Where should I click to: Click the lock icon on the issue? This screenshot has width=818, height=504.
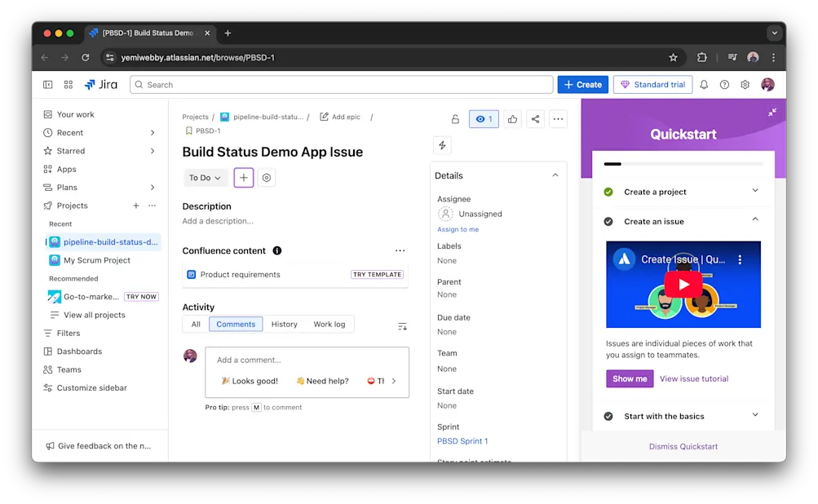(455, 118)
